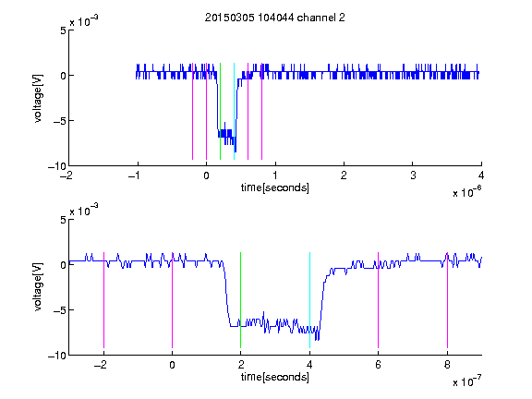The height and width of the screenshot is (399, 532).
Task: Click the green marker line in bottom plot
Action: (240, 300)
